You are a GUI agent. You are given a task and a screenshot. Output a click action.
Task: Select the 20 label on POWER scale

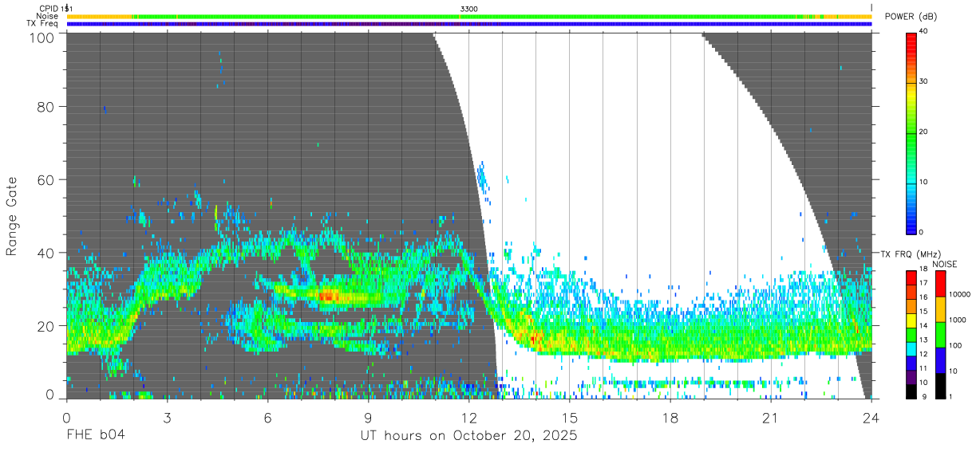point(924,132)
